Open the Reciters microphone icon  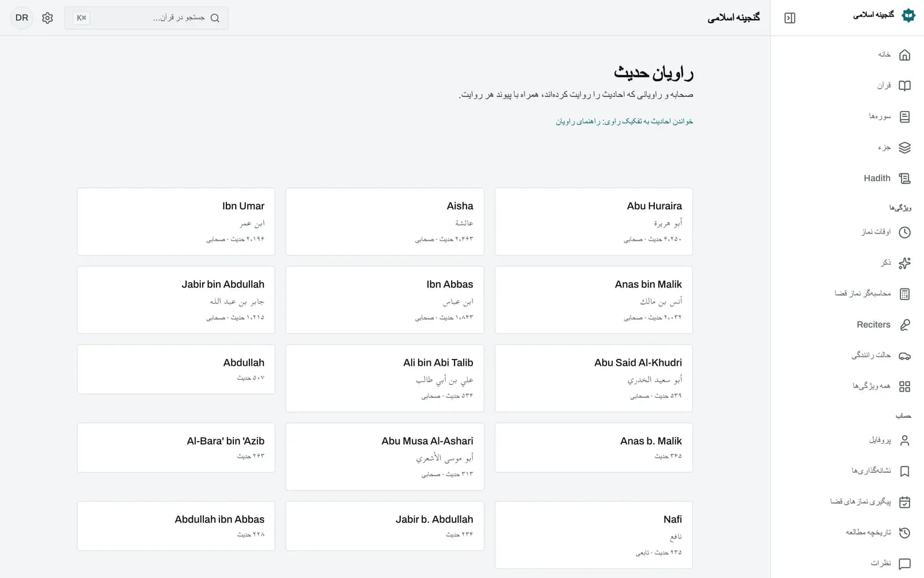point(904,325)
